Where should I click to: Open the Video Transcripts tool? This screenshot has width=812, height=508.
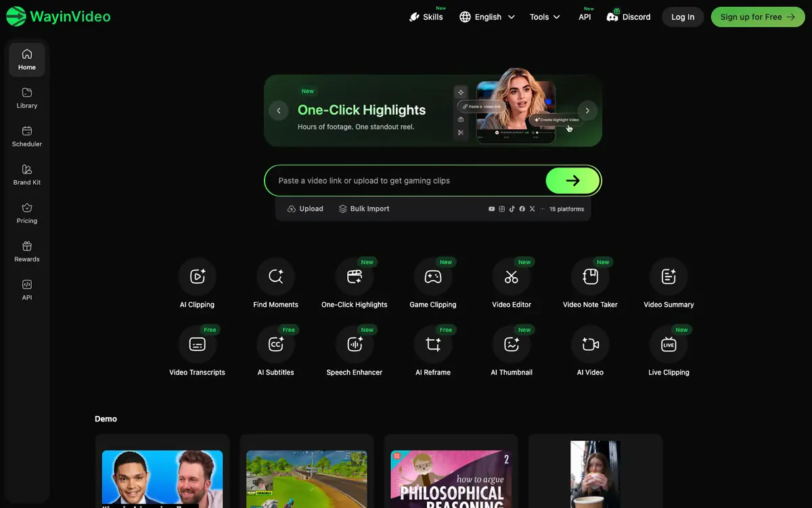[x=197, y=344]
